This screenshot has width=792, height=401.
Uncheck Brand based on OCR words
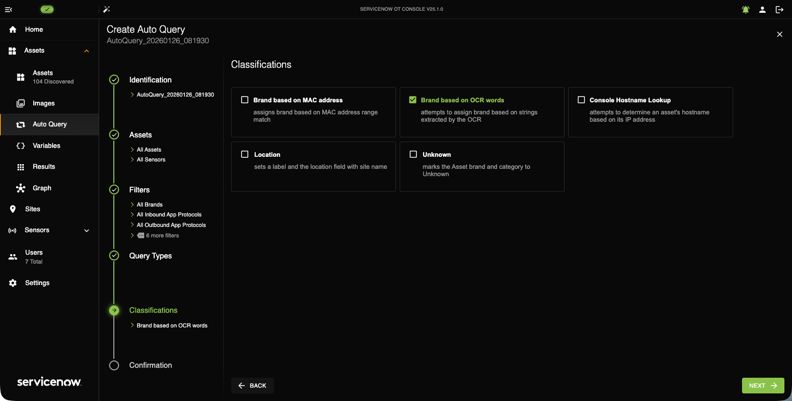pos(413,100)
